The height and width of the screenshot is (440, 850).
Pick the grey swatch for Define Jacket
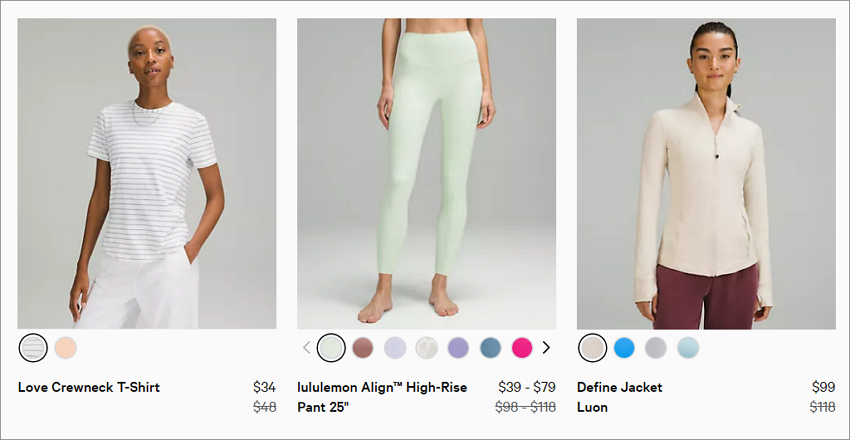pos(656,348)
